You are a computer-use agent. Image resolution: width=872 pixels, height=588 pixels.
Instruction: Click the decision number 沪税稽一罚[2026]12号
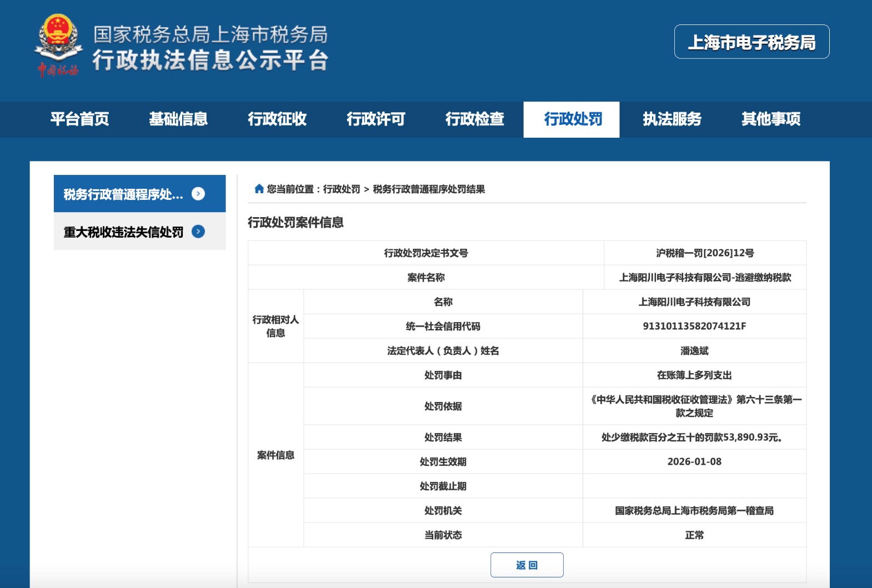pos(705,253)
